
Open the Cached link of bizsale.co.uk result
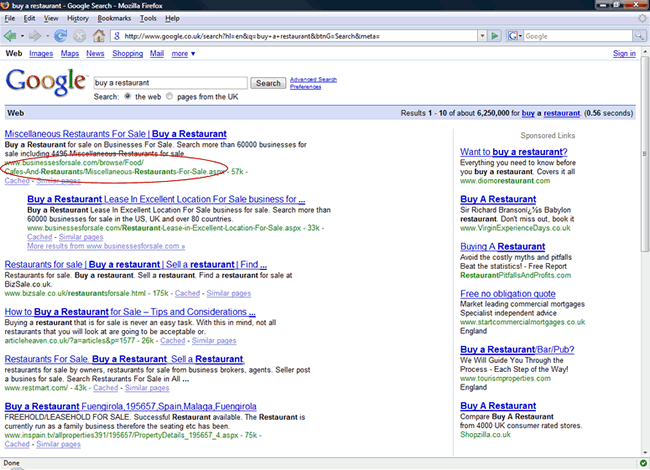187,293
